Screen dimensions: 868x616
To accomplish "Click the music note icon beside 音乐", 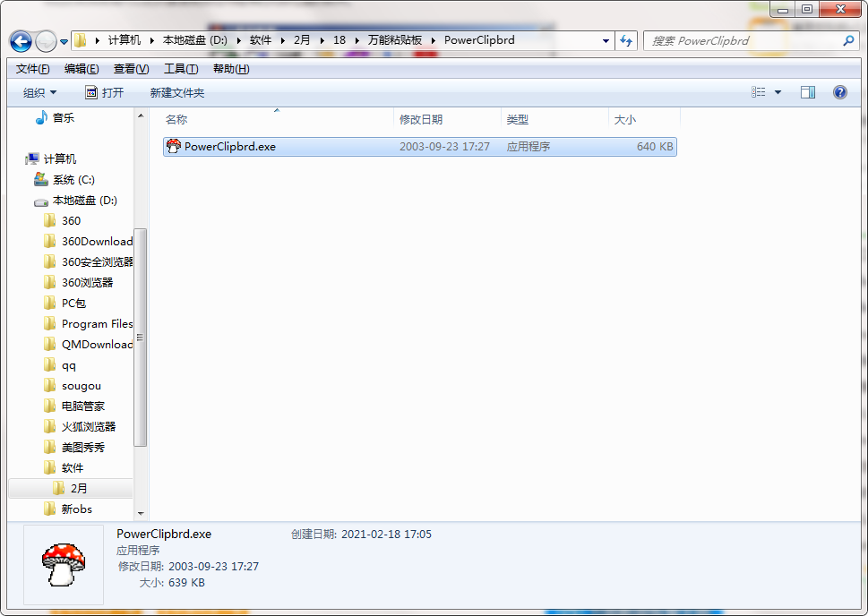I will pyautogui.click(x=41, y=116).
